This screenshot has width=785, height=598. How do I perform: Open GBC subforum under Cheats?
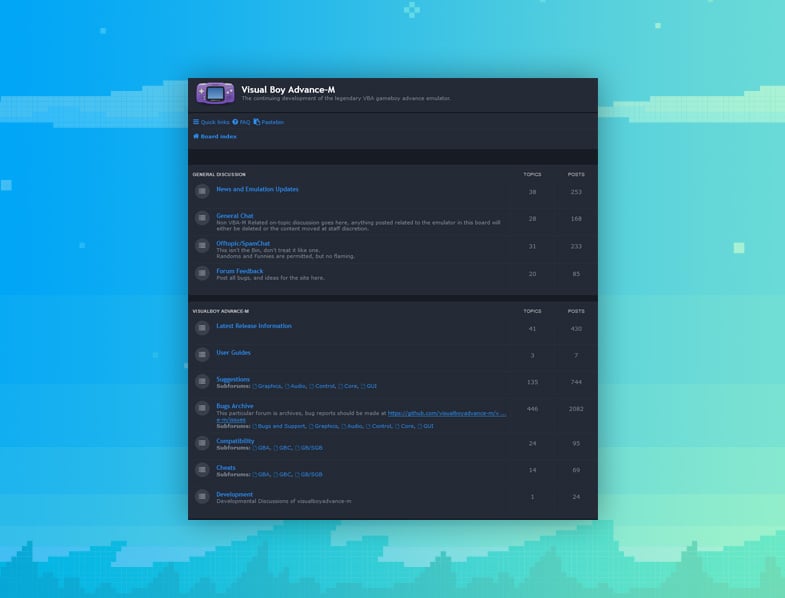tap(282, 474)
